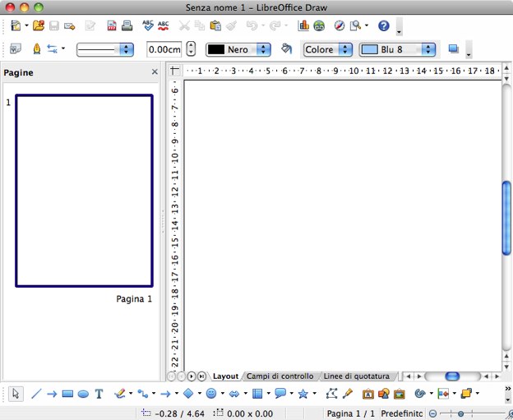Click the line width 0.00cm field
The image size is (513, 420).
[164, 49]
